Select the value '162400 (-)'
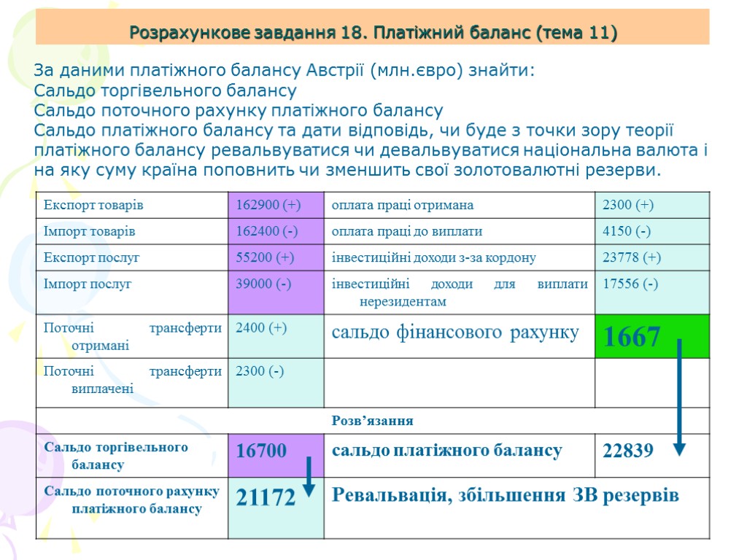747x560 pixels. 267,231
